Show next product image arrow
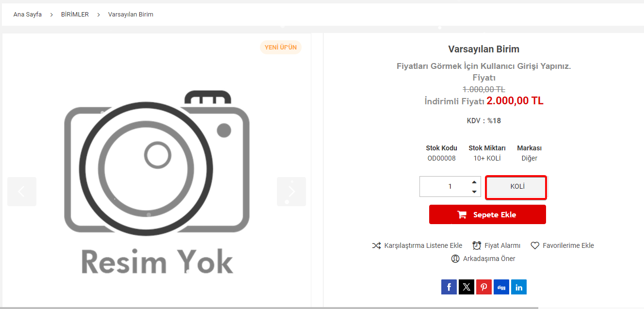The image size is (644, 309). [291, 192]
